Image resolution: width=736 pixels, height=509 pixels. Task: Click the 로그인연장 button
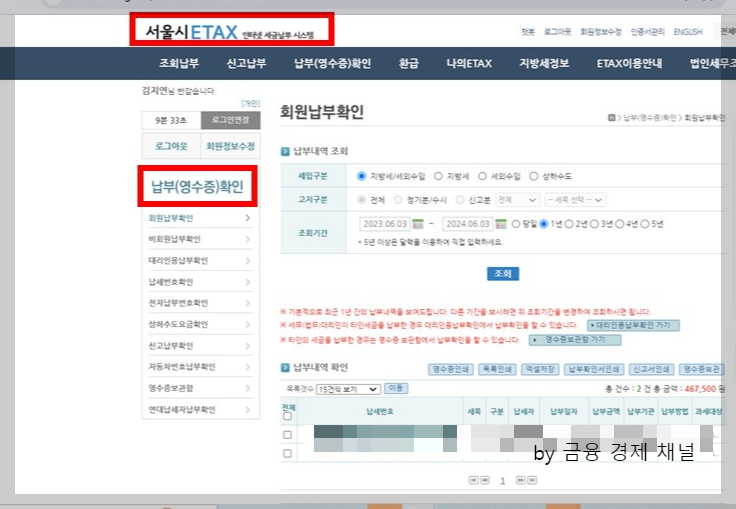(x=230, y=120)
